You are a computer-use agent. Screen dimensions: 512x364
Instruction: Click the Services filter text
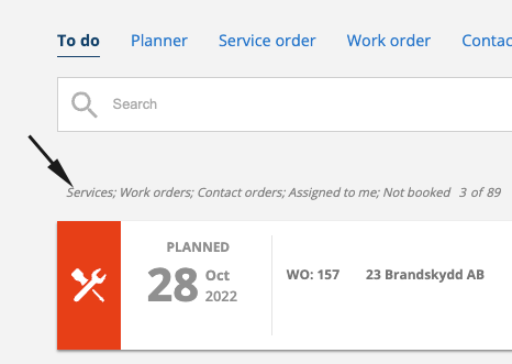click(x=91, y=193)
